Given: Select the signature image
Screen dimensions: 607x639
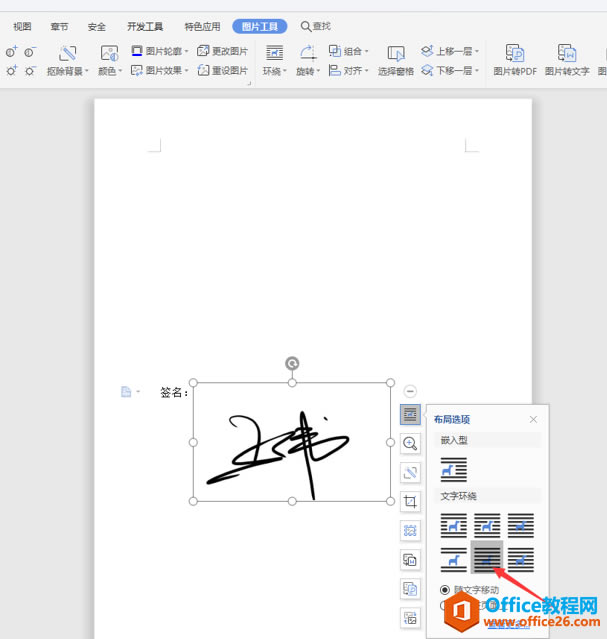Looking at the screenshot, I should [x=292, y=442].
